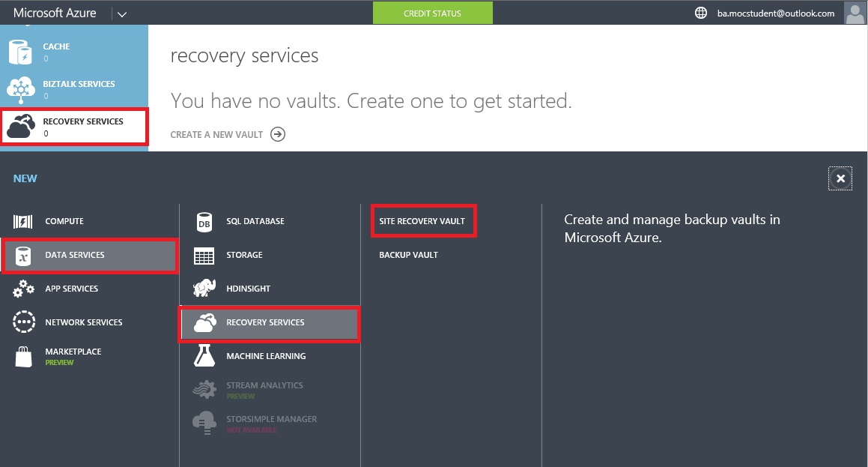Click the Network Services dotted circle icon
This screenshot has width=868, height=467.
click(x=24, y=322)
